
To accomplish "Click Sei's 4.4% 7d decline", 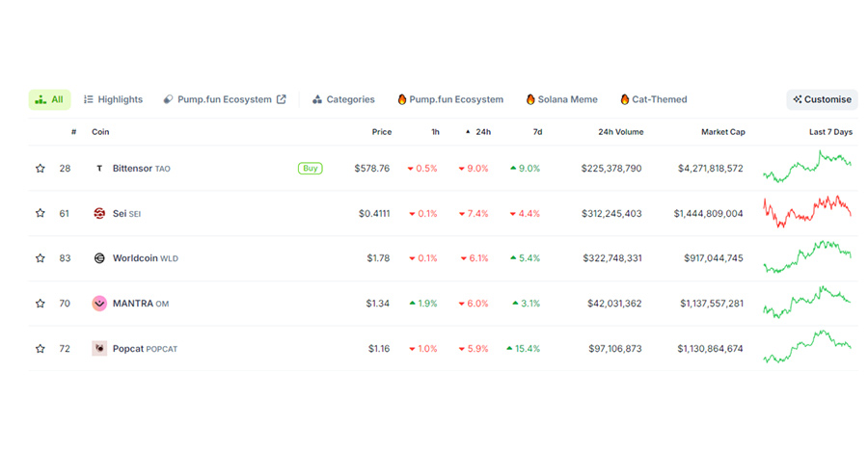I will 525,213.
